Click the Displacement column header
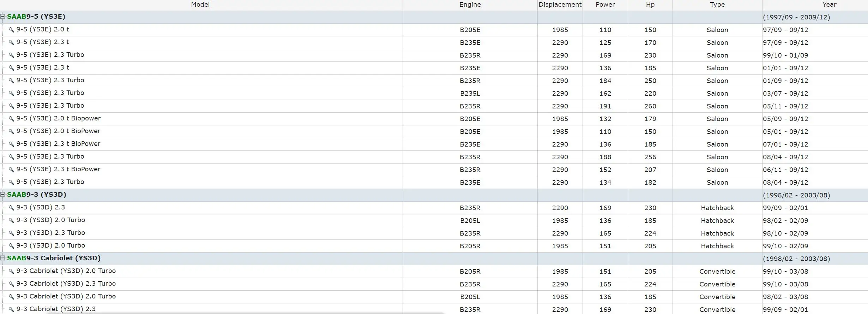Viewport: 868px width, 314px height. pos(560,5)
